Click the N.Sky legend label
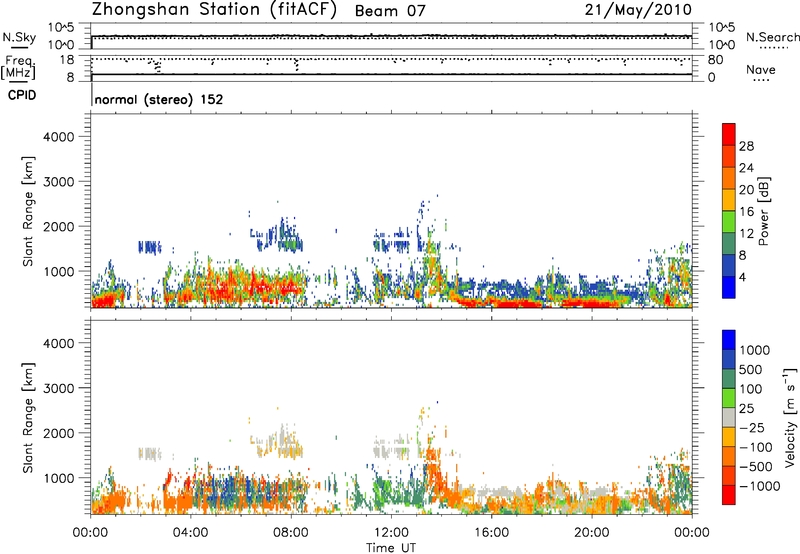This screenshot has height=554, width=800. pyautogui.click(x=19, y=37)
